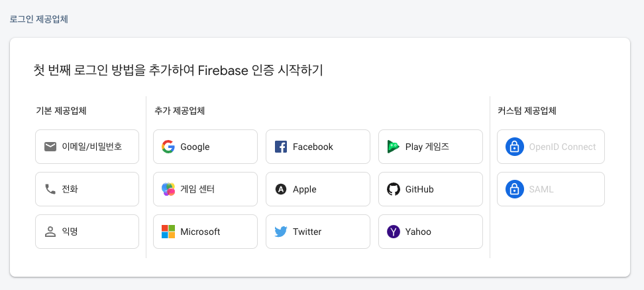Click the anonymous person silhouette icon
Image resolution: width=644 pixels, height=290 pixels.
click(50, 232)
